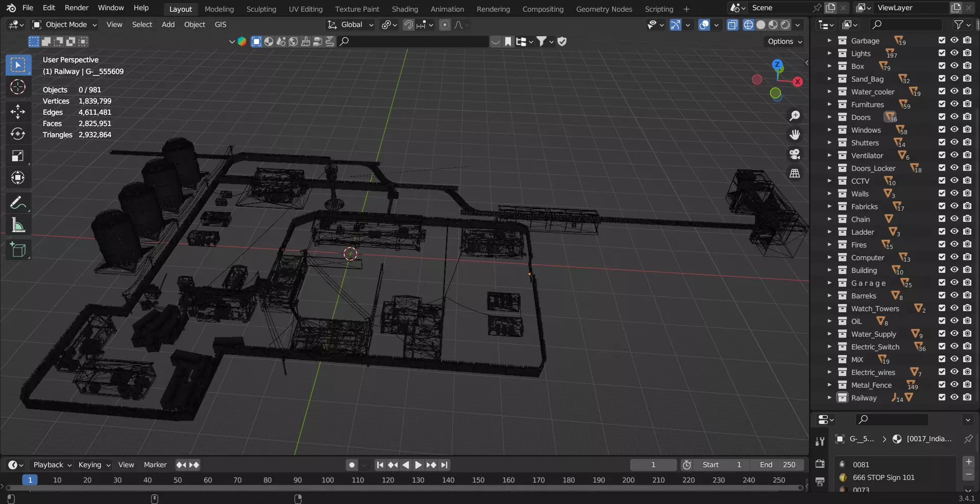Viewport: 980px width, 504px height.
Task: Uncheck the Railway collection checkbox
Action: [942, 397]
